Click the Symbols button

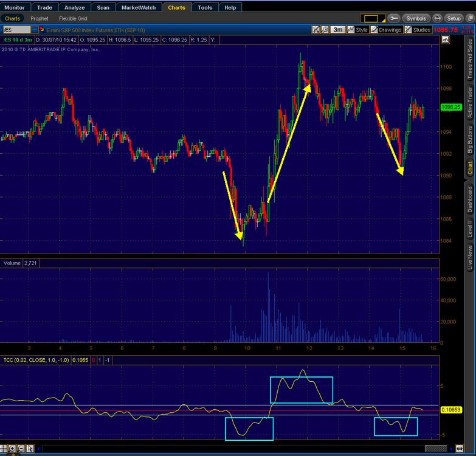click(416, 18)
